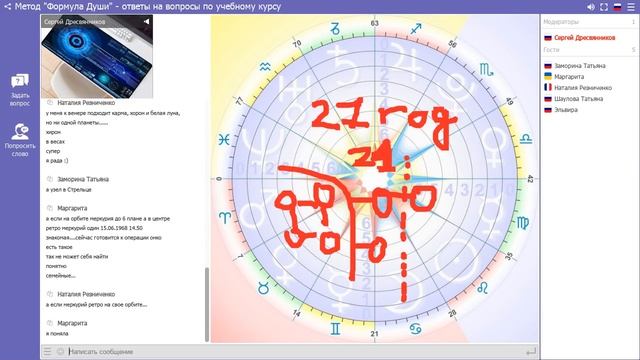
Task: Open the Russian flag language selector
Action: 618,7
